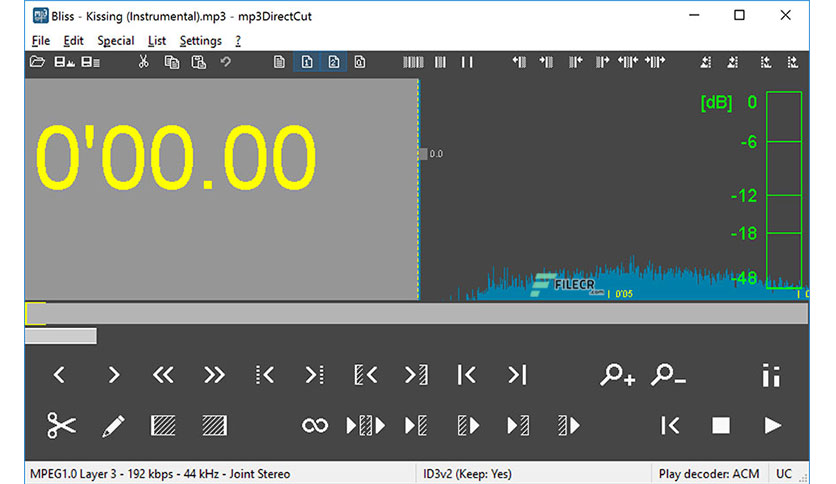Click the pencil Edit button
836x484 pixels.
coord(113,426)
